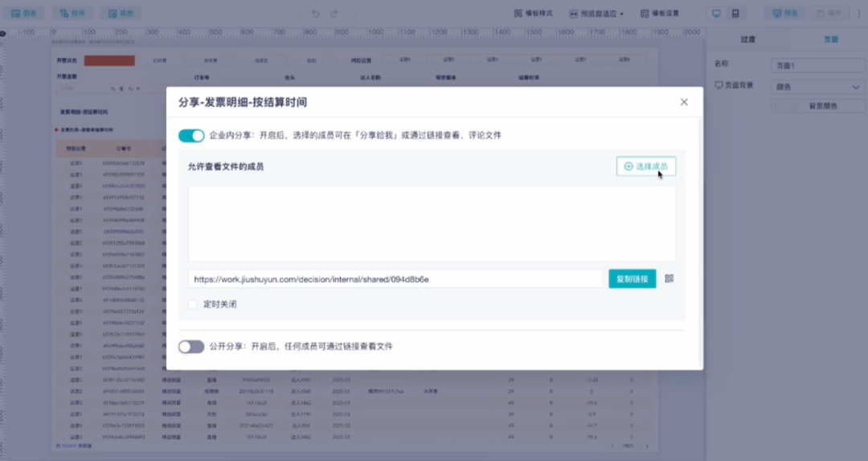Click the share link URL field
The height and width of the screenshot is (461, 868).
point(395,279)
